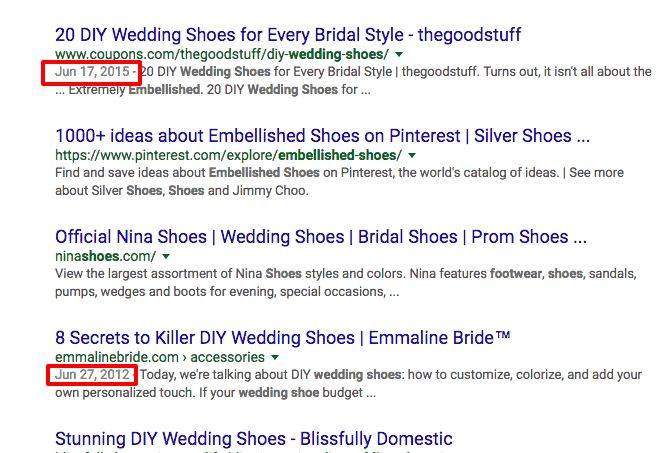Open '20 DIY Wedding Shoes for Every Bridal Style' result
This screenshot has width=669, height=453.
click(x=288, y=35)
